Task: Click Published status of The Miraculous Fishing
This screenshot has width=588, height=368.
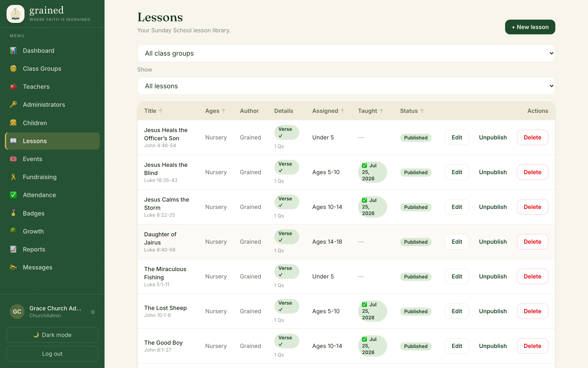Action: 416,277
